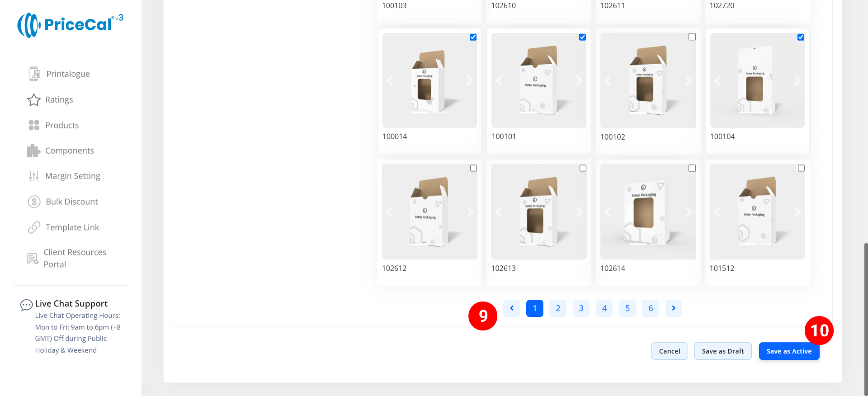Click the page vertical scrollbar
This screenshot has height=396, width=868.
pos(865,316)
